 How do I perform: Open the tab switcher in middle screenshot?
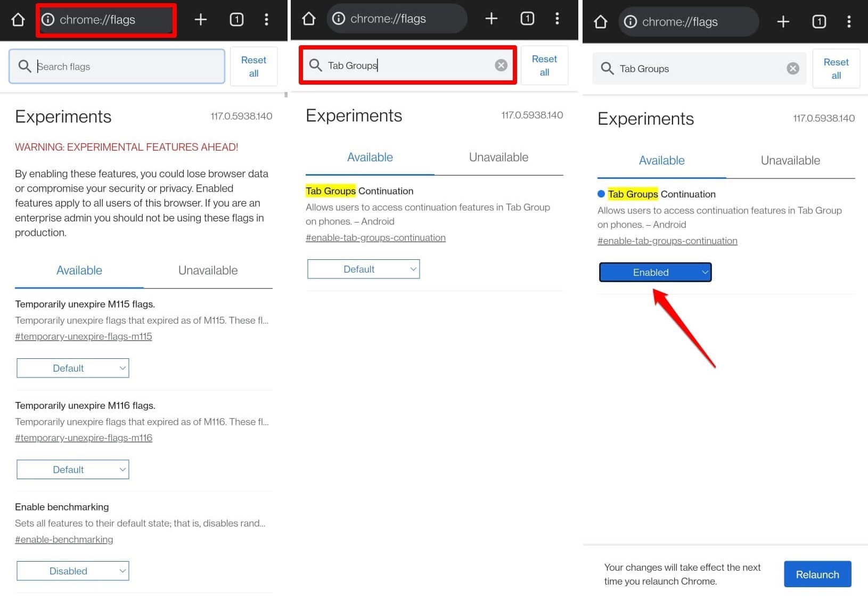coord(527,19)
